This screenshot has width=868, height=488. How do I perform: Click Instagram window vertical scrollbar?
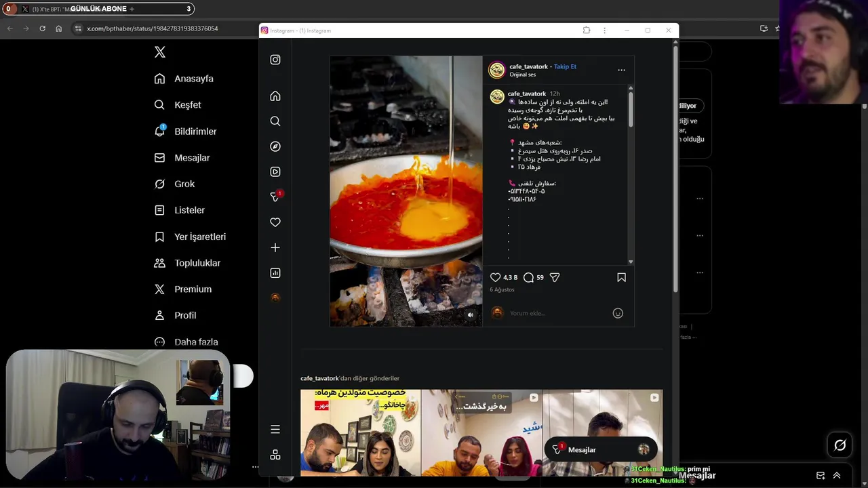[x=675, y=169]
